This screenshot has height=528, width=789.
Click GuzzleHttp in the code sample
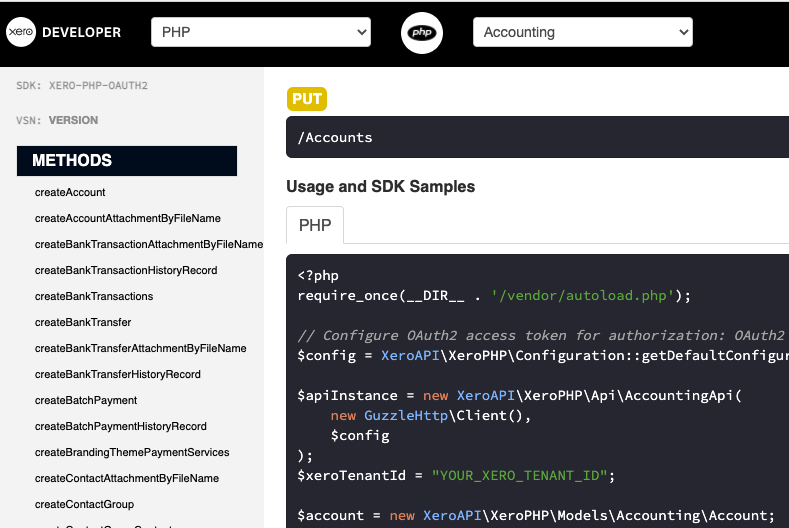coord(406,416)
